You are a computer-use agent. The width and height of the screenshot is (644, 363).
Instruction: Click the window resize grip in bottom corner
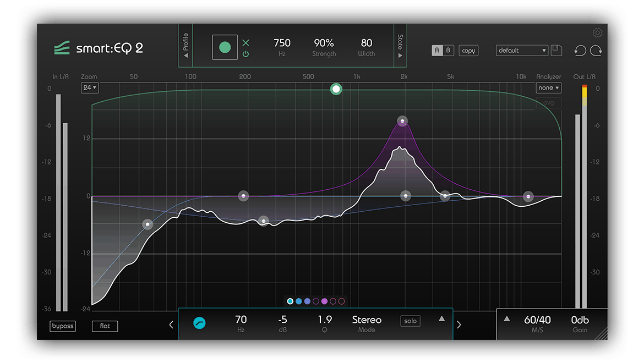click(602, 334)
